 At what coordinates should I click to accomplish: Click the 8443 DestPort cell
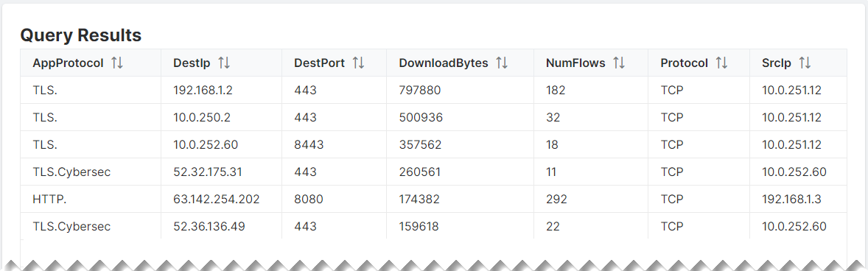pos(335,144)
